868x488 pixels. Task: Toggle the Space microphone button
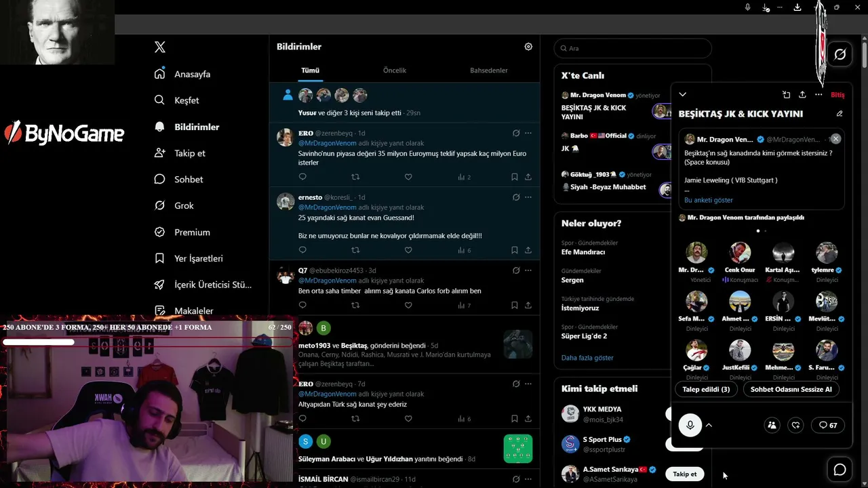(690, 425)
